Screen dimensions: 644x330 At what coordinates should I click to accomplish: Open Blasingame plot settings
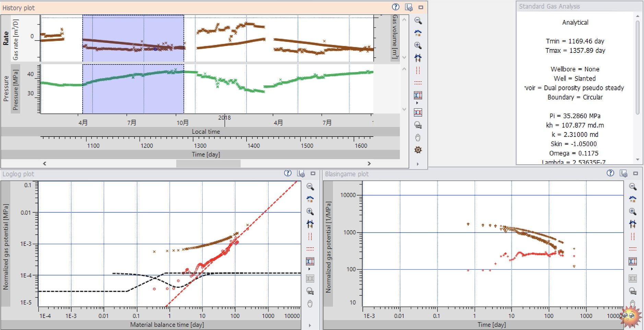tap(624, 174)
